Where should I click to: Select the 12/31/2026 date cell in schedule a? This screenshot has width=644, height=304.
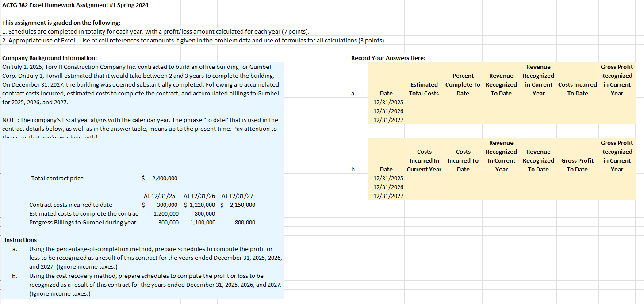click(386, 111)
